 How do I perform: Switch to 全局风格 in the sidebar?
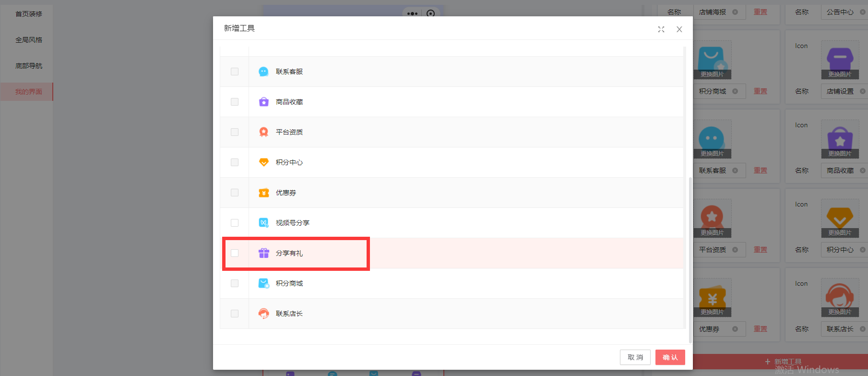(29, 40)
